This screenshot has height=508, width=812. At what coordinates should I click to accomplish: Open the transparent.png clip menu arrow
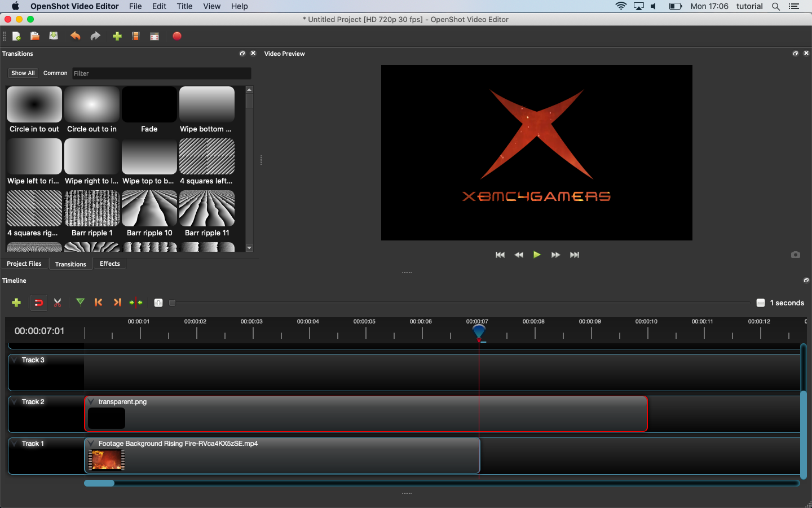pos(91,402)
